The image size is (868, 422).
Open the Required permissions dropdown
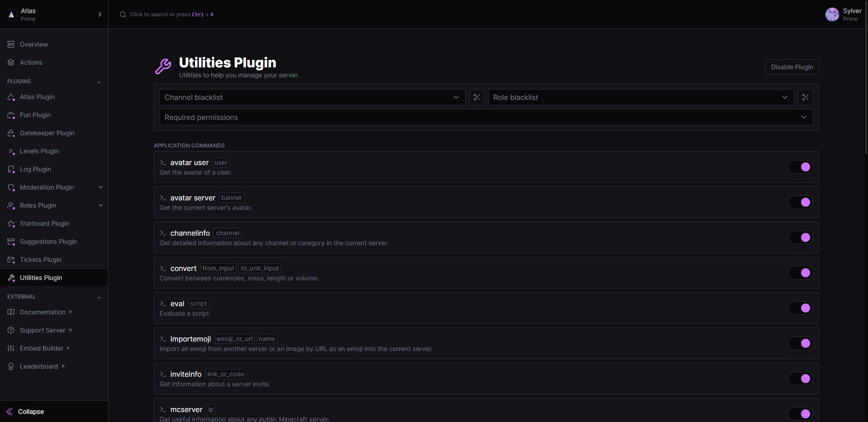486,117
